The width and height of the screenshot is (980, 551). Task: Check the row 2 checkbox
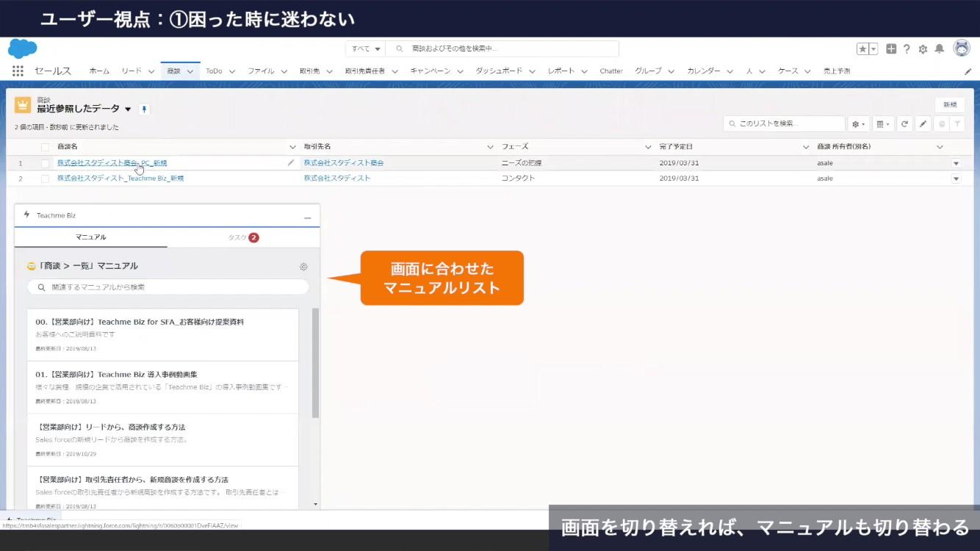[45, 179]
